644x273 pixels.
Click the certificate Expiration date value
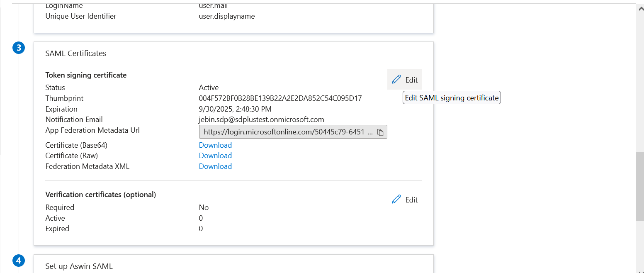point(235,109)
